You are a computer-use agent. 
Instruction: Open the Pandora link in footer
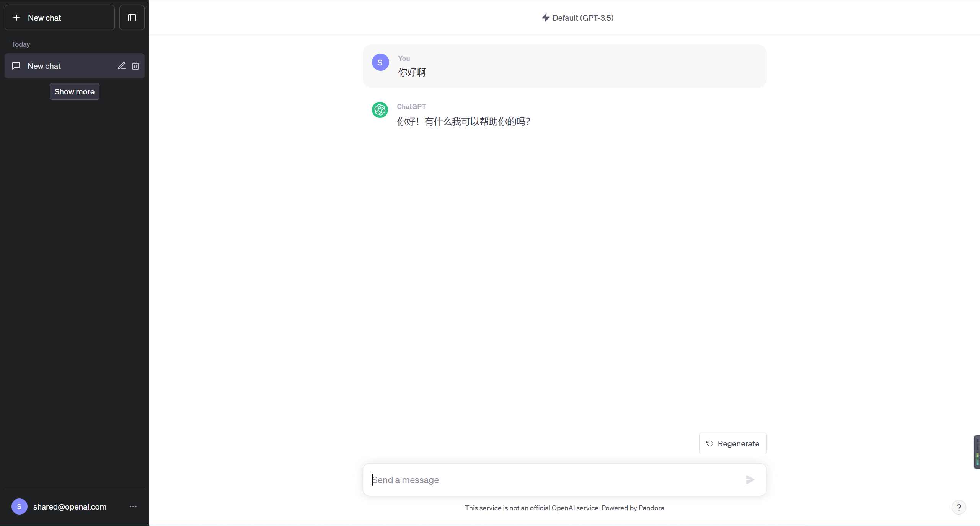coord(651,508)
